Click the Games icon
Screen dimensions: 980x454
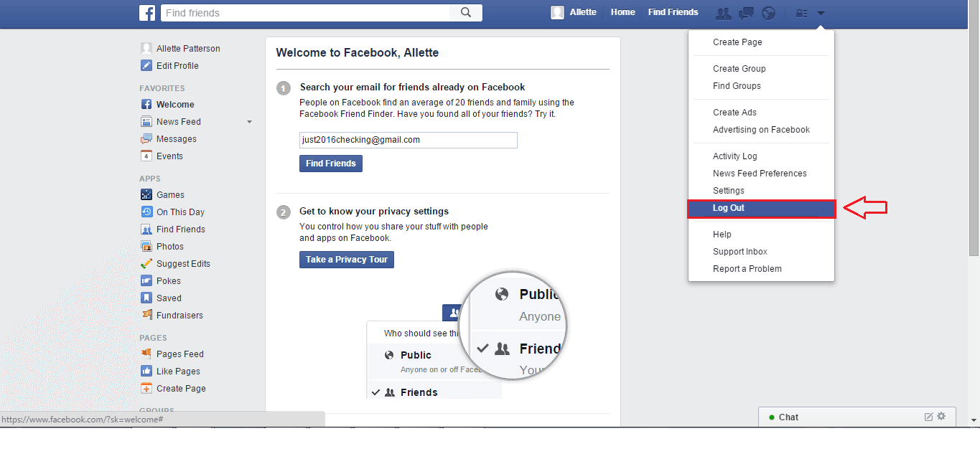(x=146, y=195)
